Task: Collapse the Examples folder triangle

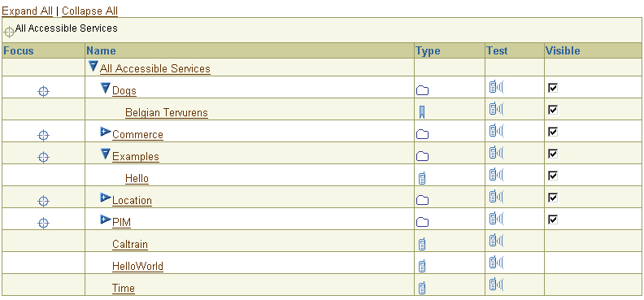Action: tap(106, 154)
